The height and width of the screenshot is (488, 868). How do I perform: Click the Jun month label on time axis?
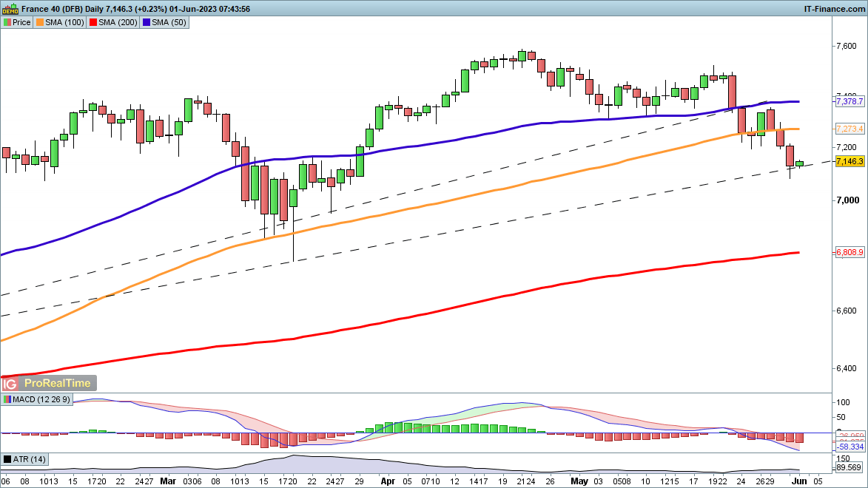coord(798,481)
